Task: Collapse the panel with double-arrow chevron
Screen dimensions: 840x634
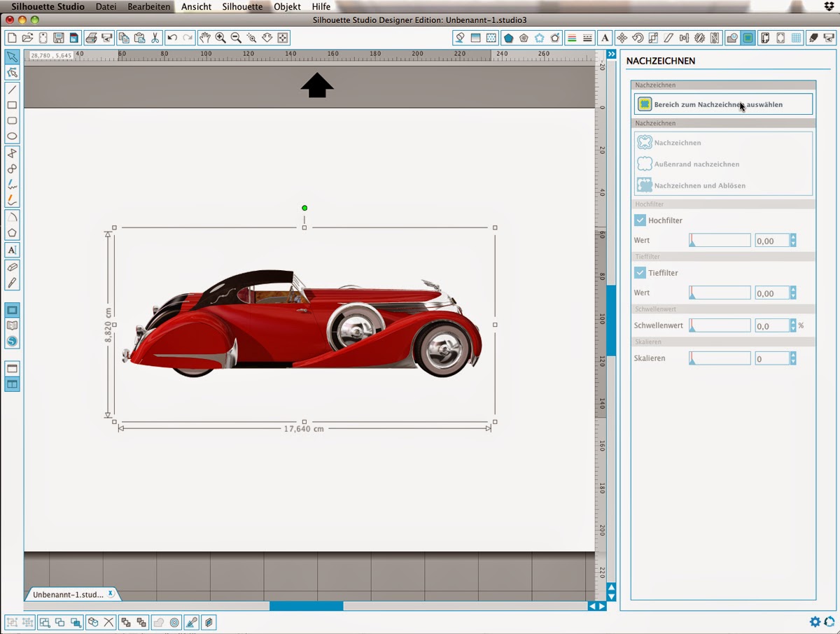Action: coord(611,54)
